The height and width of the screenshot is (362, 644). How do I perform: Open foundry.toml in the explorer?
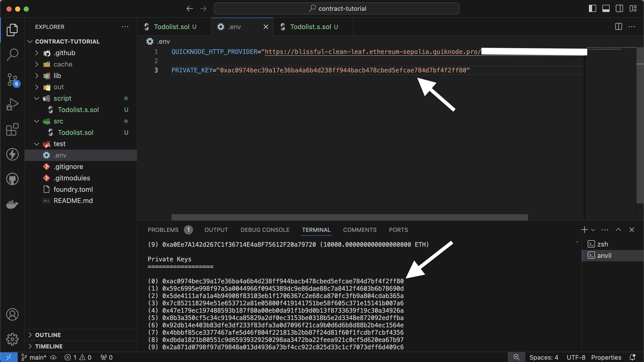73,189
